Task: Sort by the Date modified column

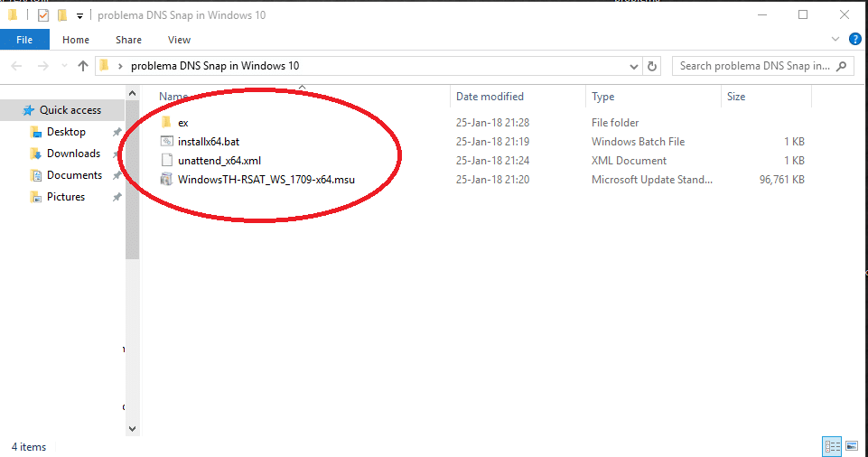Action: (x=490, y=97)
